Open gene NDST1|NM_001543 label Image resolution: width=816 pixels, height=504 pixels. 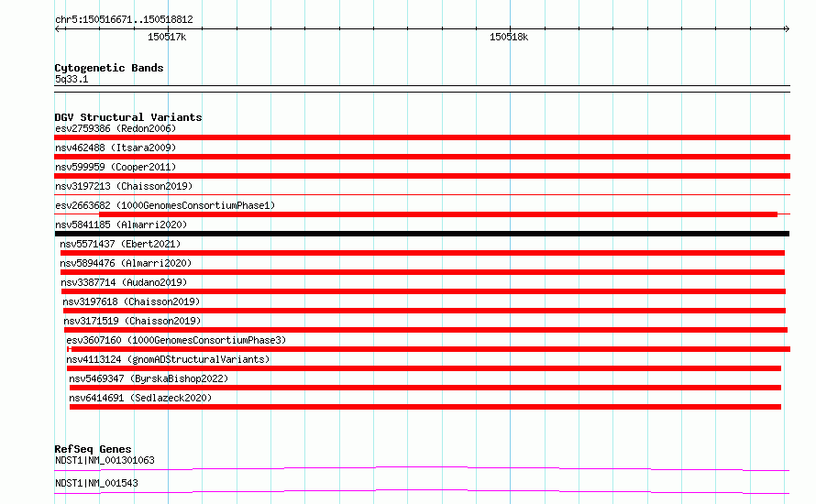click(96, 483)
